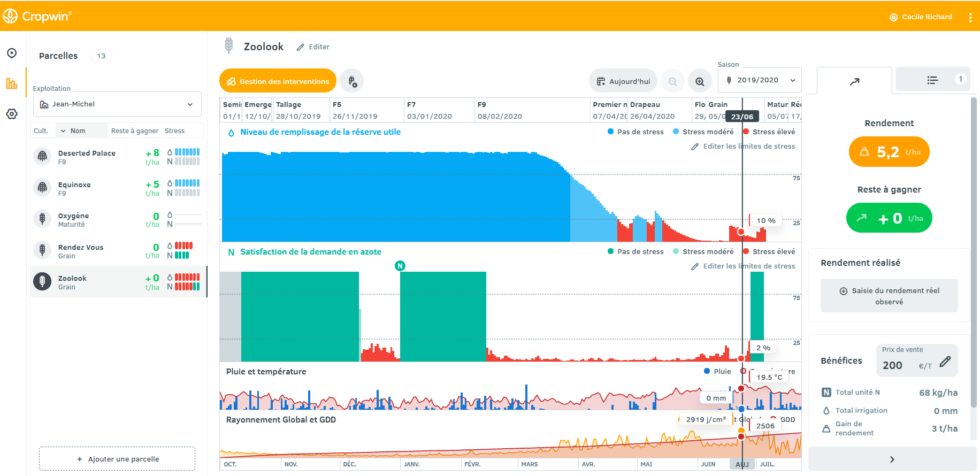Switch to the yield trend arrow tab

pyautogui.click(x=854, y=81)
